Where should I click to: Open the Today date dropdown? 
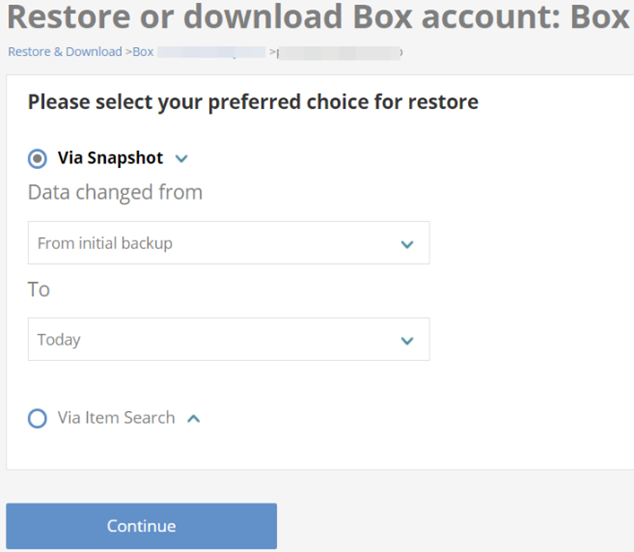click(228, 340)
